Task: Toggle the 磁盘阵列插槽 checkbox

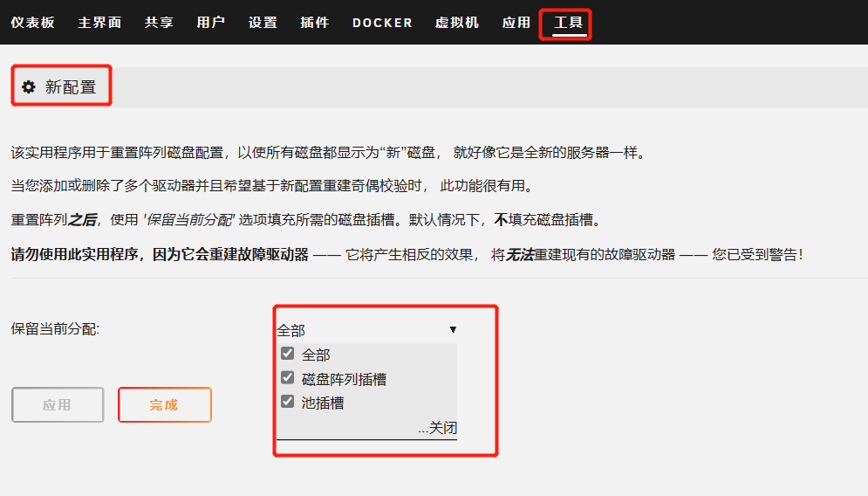Action: (287, 378)
